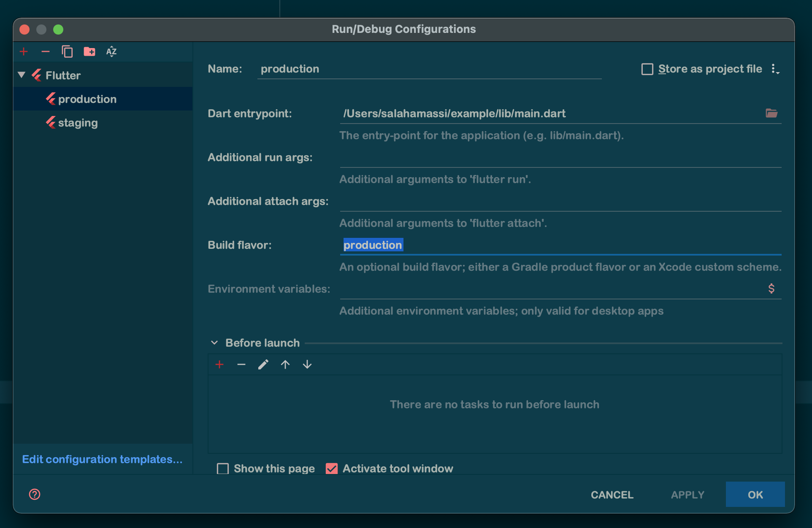Add a Before launch task

(219, 364)
